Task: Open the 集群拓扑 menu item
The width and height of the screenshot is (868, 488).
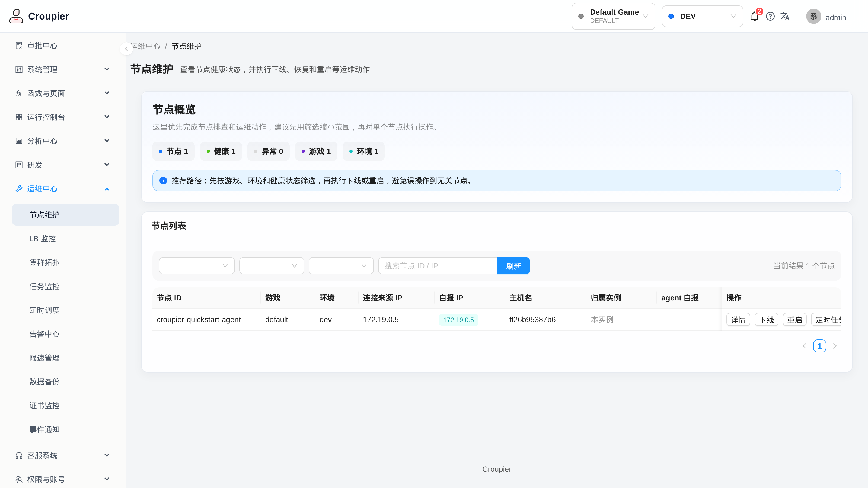Action: coord(65,262)
